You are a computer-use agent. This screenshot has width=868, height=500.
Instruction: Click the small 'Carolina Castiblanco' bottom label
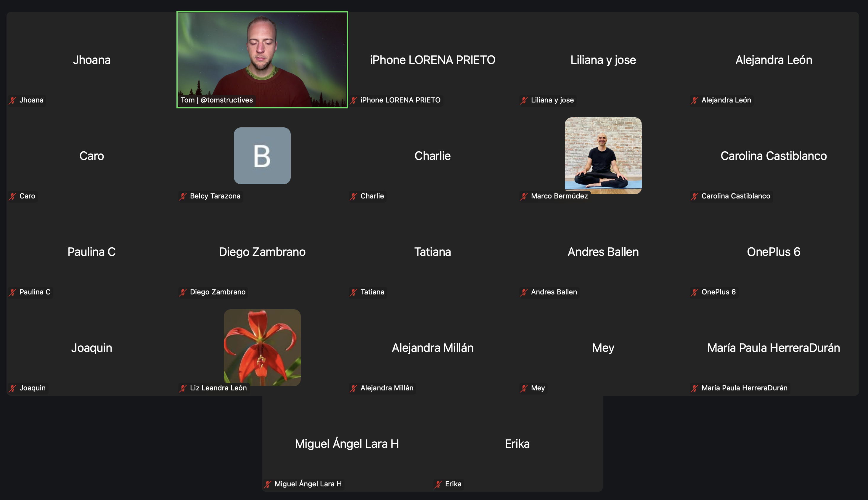click(x=735, y=196)
